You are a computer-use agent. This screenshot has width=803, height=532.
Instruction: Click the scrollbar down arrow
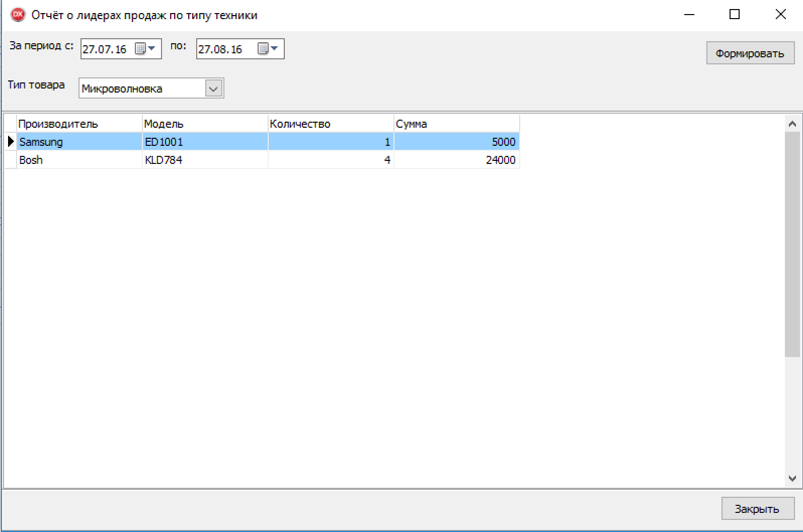792,478
